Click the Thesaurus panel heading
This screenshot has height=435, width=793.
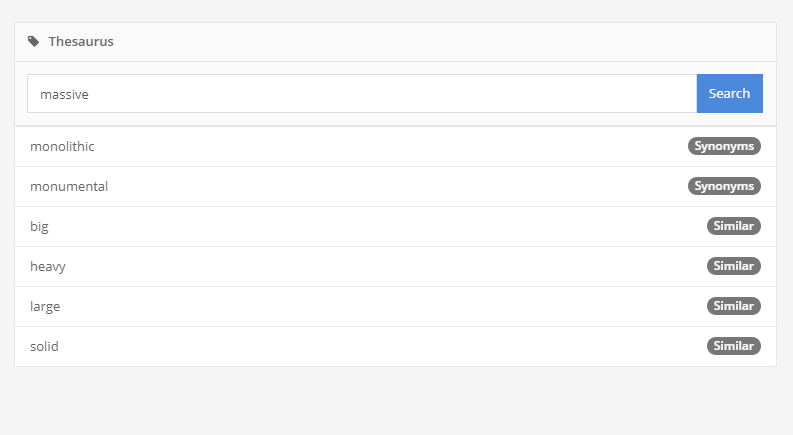(x=81, y=42)
